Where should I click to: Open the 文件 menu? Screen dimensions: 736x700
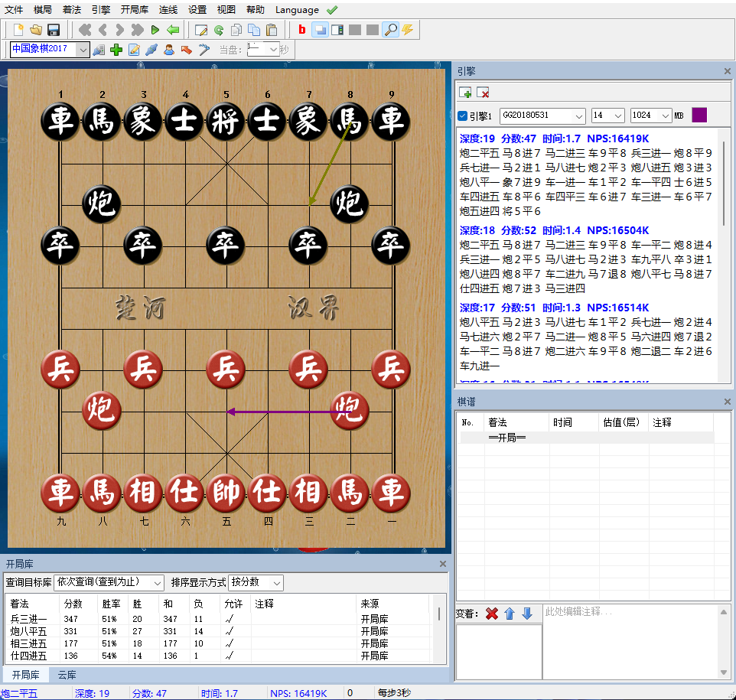click(x=14, y=10)
